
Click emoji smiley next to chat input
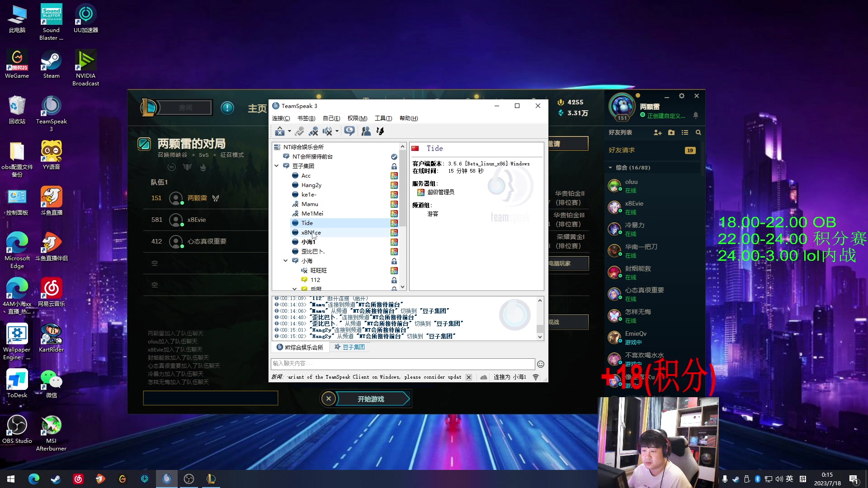(x=540, y=364)
